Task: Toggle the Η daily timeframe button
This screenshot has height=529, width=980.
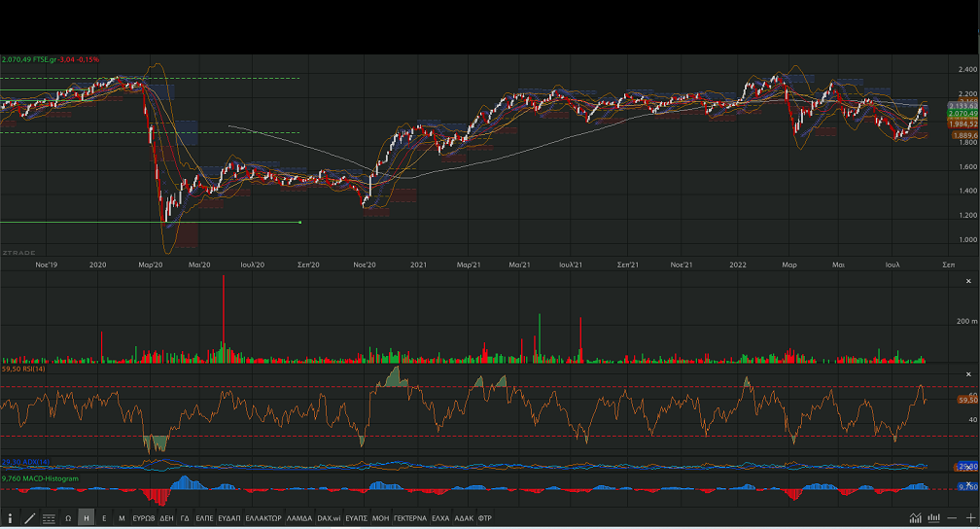Action: pyautogui.click(x=87, y=519)
